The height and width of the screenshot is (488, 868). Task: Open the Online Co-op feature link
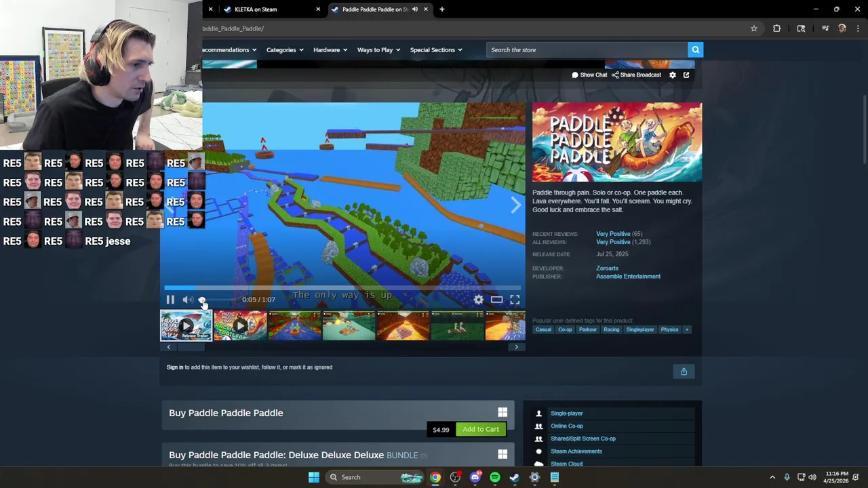[x=567, y=426]
